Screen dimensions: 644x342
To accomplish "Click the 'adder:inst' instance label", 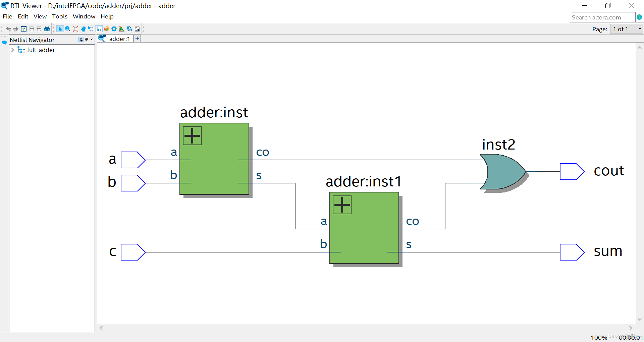I will 214,112.
